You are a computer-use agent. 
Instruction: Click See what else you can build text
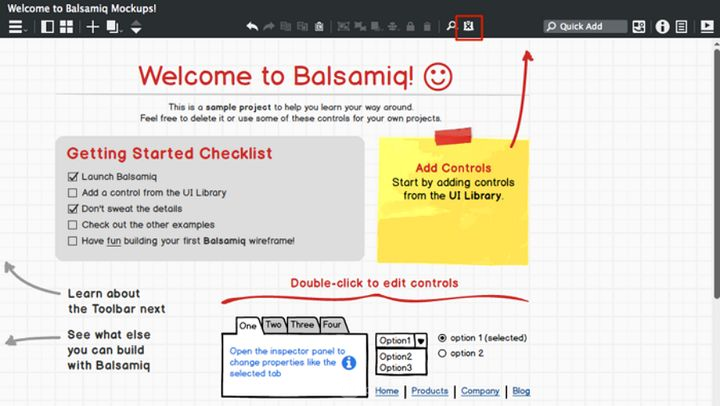coord(109,350)
